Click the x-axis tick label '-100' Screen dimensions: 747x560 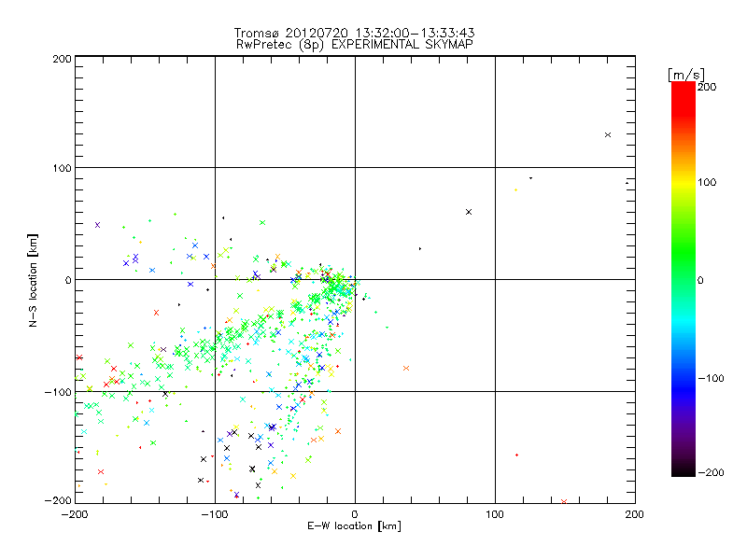click(215, 514)
